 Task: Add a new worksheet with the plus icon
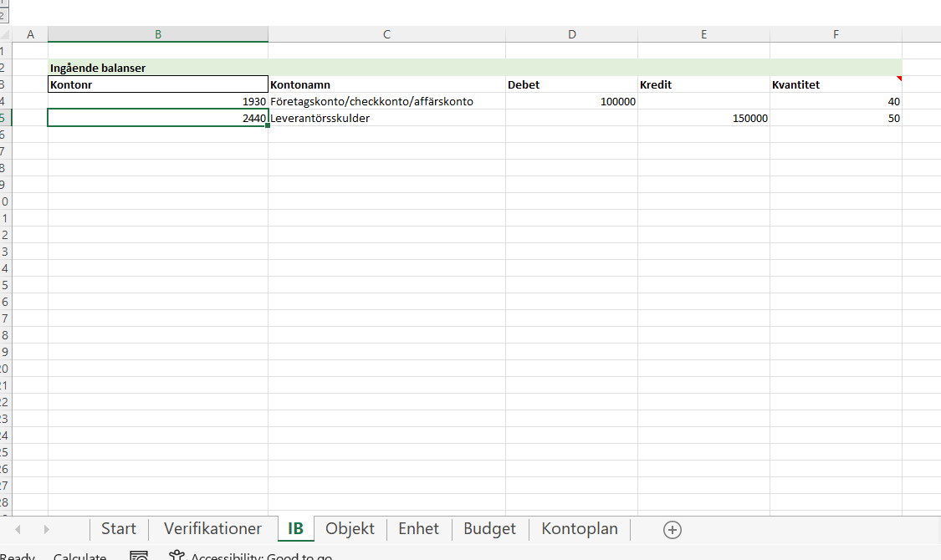(672, 529)
